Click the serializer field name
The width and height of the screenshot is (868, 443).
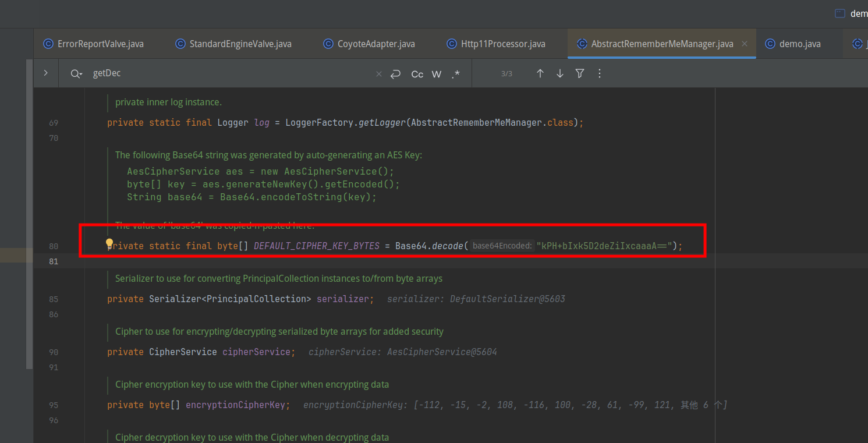pyautogui.click(x=343, y=299)
